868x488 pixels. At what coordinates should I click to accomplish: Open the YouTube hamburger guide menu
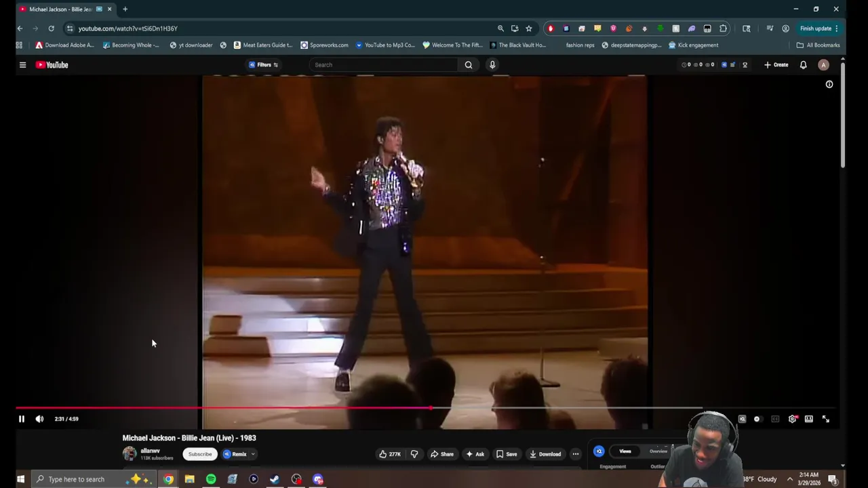22,65
